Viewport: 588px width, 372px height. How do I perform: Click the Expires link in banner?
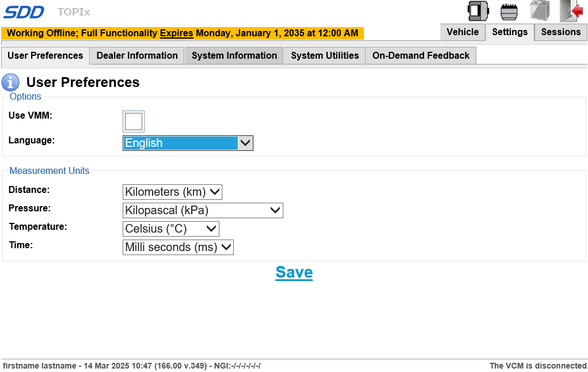click(176, 33)
